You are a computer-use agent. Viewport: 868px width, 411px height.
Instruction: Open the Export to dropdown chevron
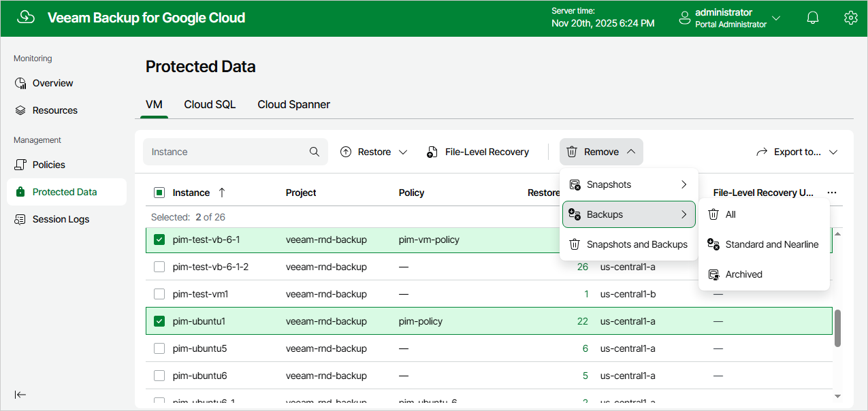click(x=833, y=152)
